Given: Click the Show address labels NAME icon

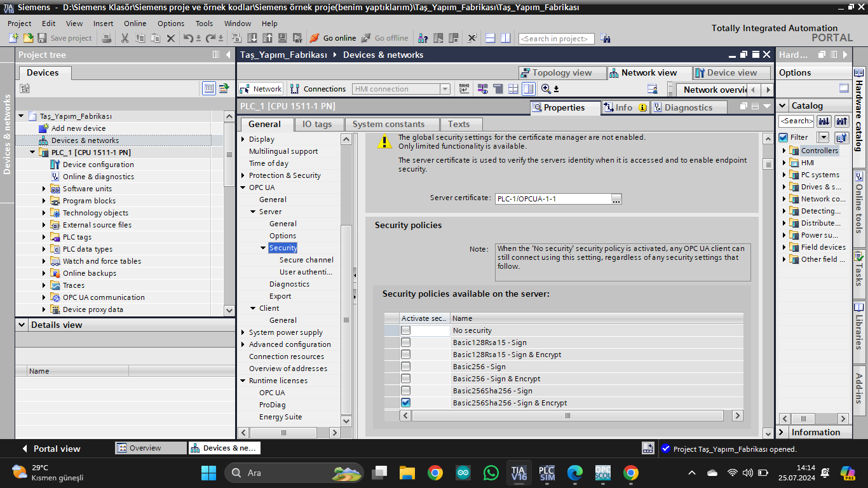Looking at the screenshot, I should (x=464, y=89).
